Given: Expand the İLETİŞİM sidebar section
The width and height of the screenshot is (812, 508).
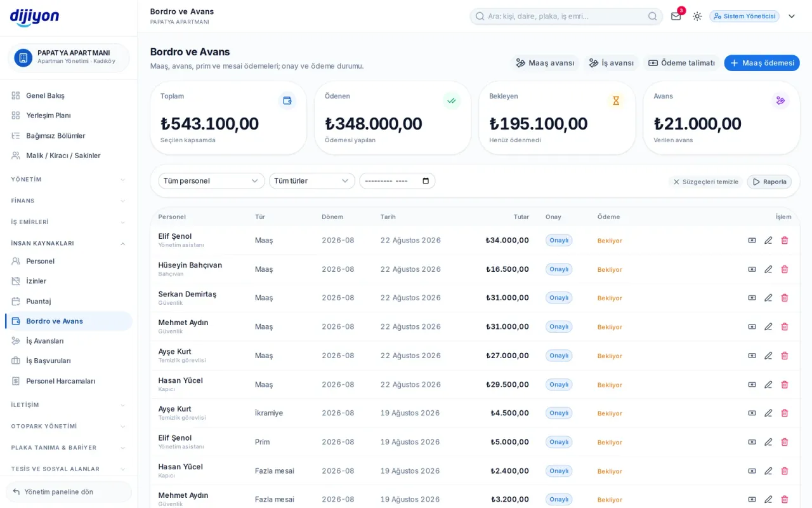Looking at the screenshot, I should [x=69, y=405].
